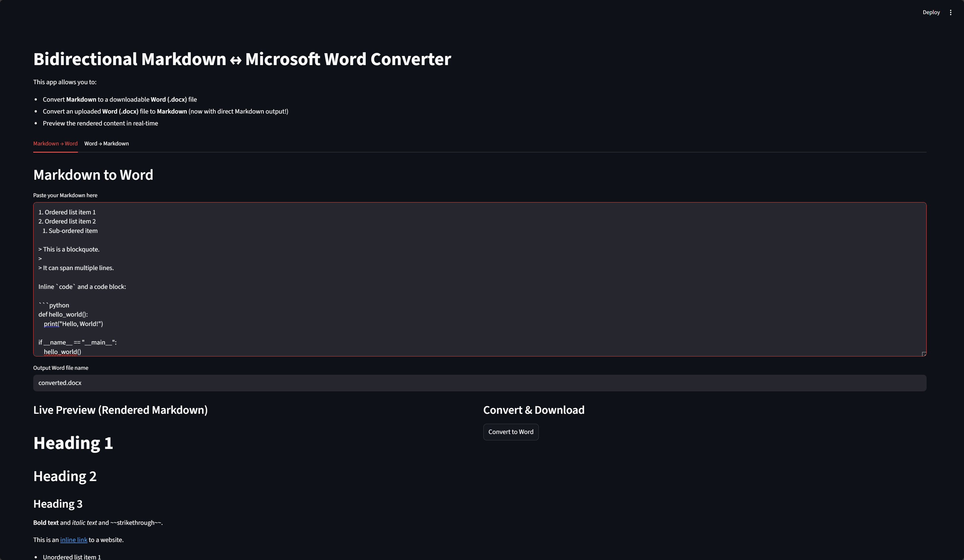Click into the Output Word file name field
The height and width of the screenshot is (560, 964).
pos(479,383)
